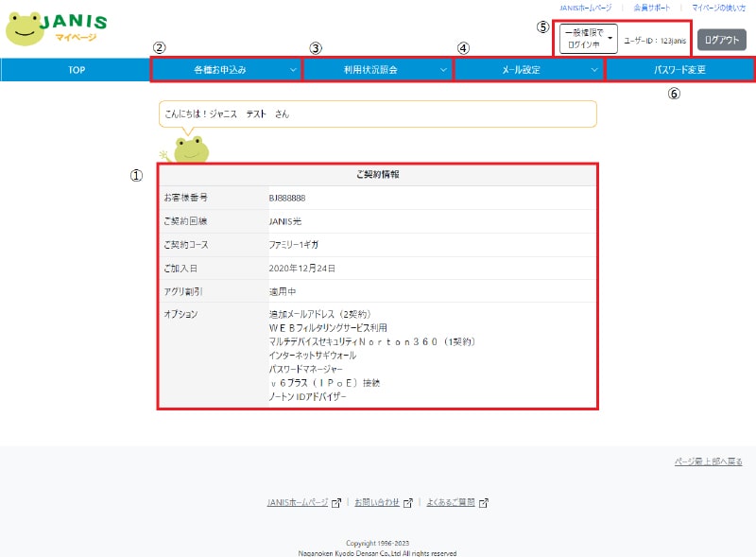Open the お問い合わせ footer link
Viewport: 756px width, 557px height.
(376, 503)
